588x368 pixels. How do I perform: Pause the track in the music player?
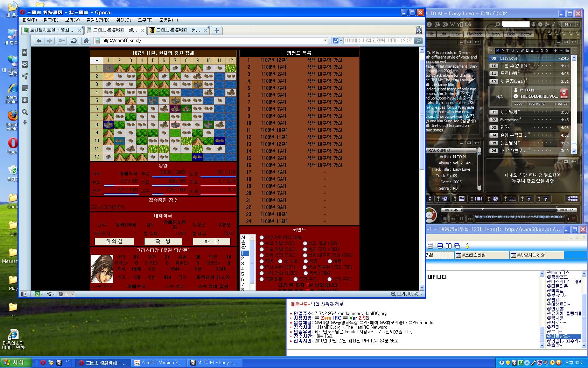point(462,219)
